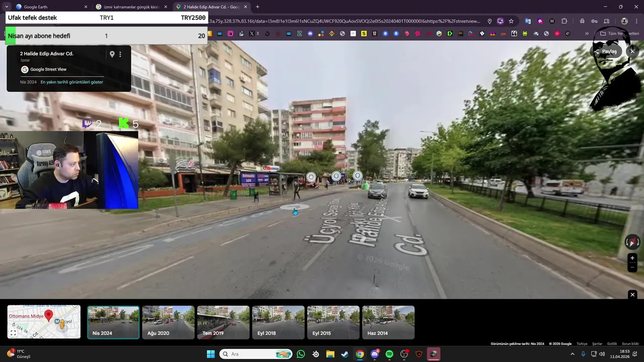Select the Tem 2019 imagery thumbnail
The height and width of the screenshot is (362, 644).
pos(223,322)
